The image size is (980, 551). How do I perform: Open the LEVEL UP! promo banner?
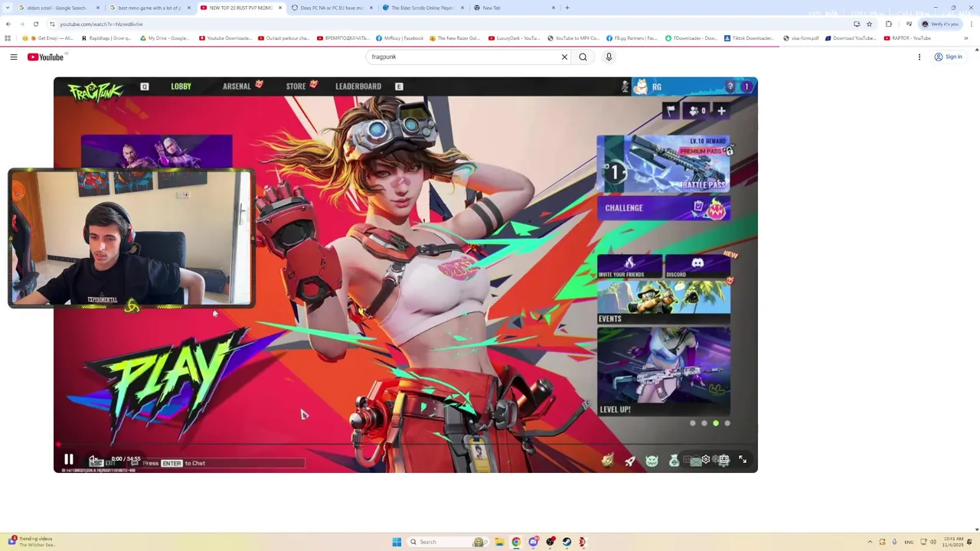[664, 372]
